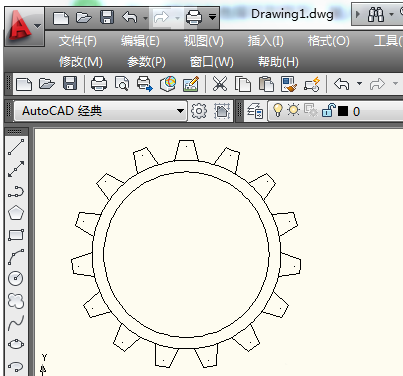Select the Revision Cloud tool
This screenshot has width=403, height=376.
(x=16, y=300)
